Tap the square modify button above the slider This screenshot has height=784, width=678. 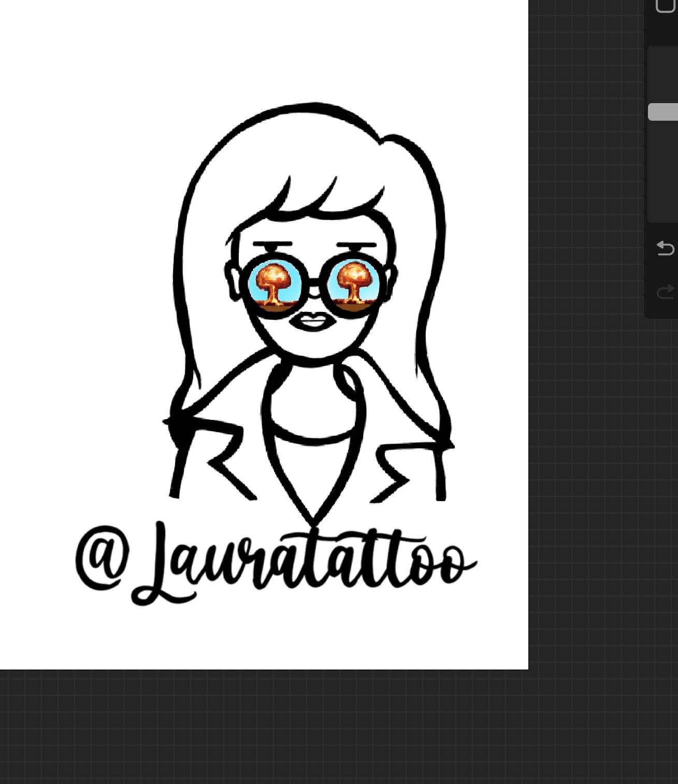666,5
